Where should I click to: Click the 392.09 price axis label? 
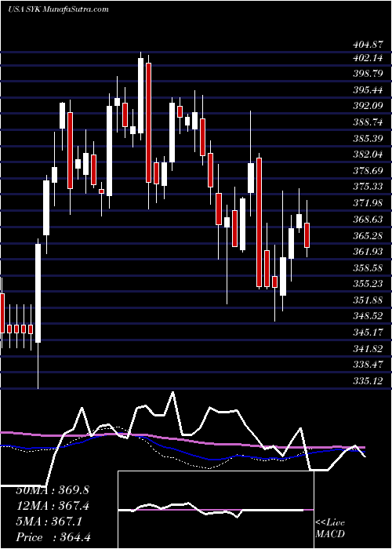point(368,106)
